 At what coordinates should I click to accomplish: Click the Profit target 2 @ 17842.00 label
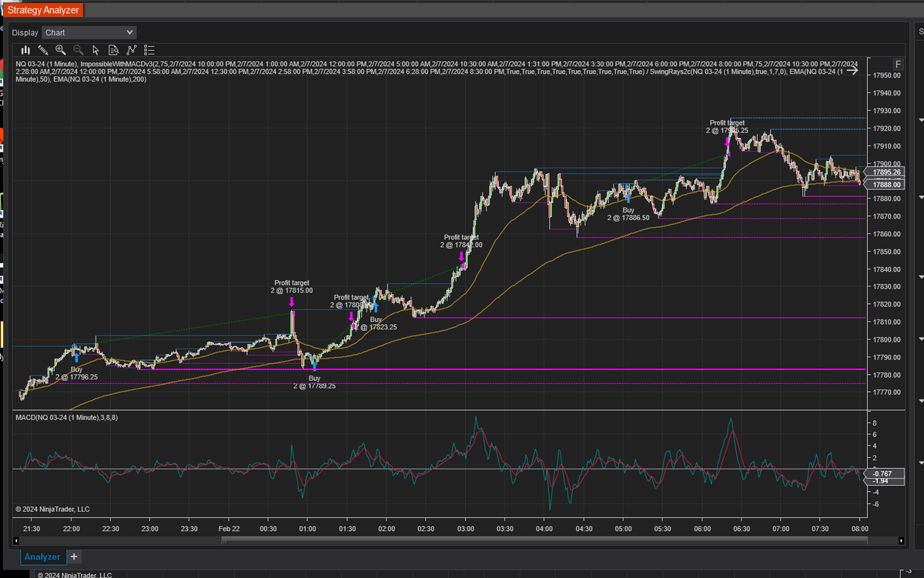tap(461, 241)
